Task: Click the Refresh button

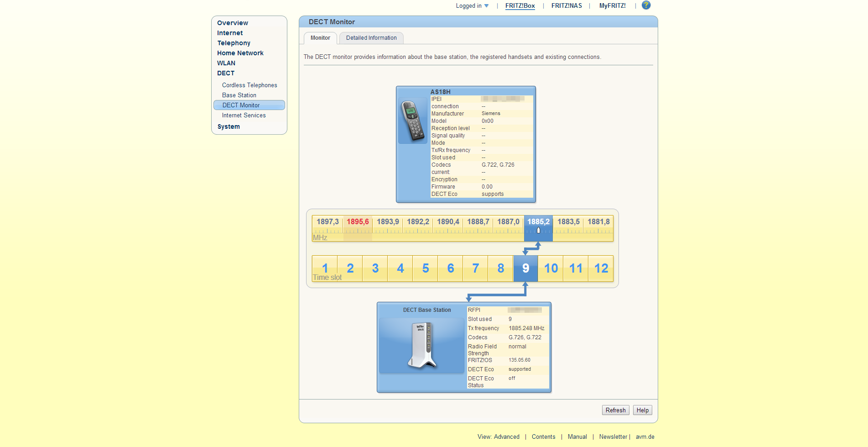Action: (615, 410)
